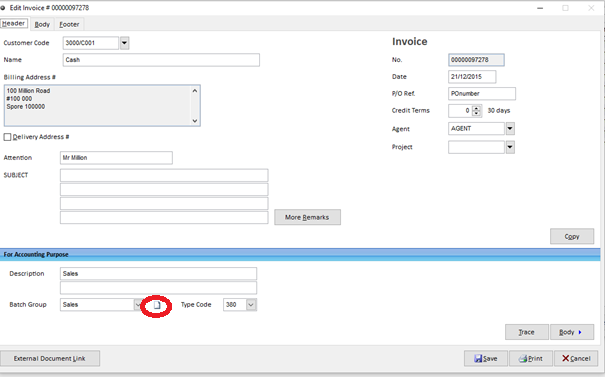Cancel editing the invoice
This screenshot has width=605, height=377.
(576, 358)
